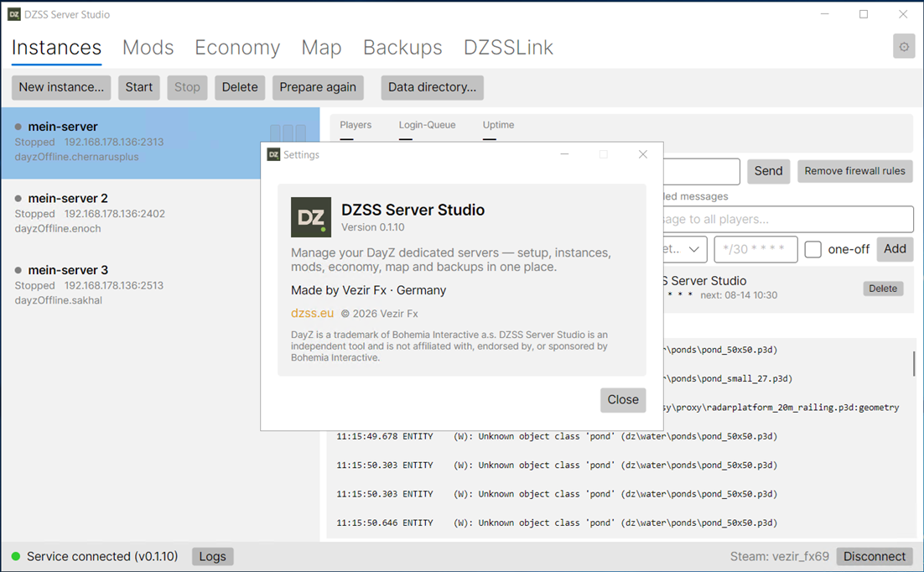Click the Players stat label
924x572 pixels.
click(x=356, y=125)
